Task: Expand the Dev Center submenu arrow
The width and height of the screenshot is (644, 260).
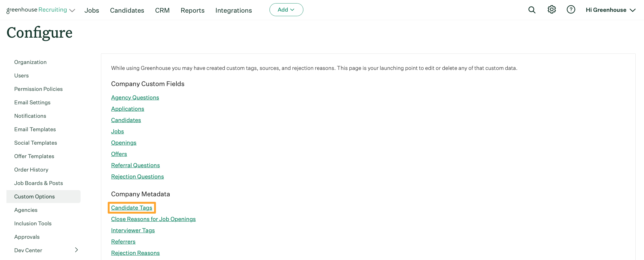Action: pos(77,250)
